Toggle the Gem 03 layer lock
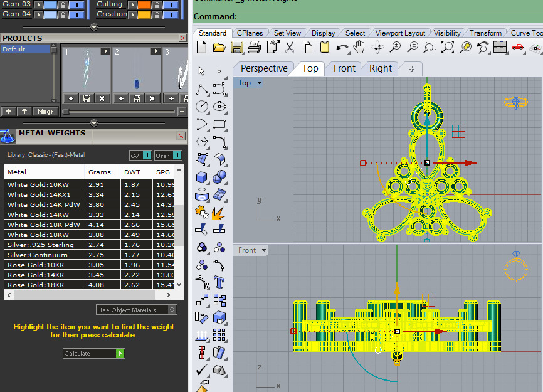 click(62, 4)
